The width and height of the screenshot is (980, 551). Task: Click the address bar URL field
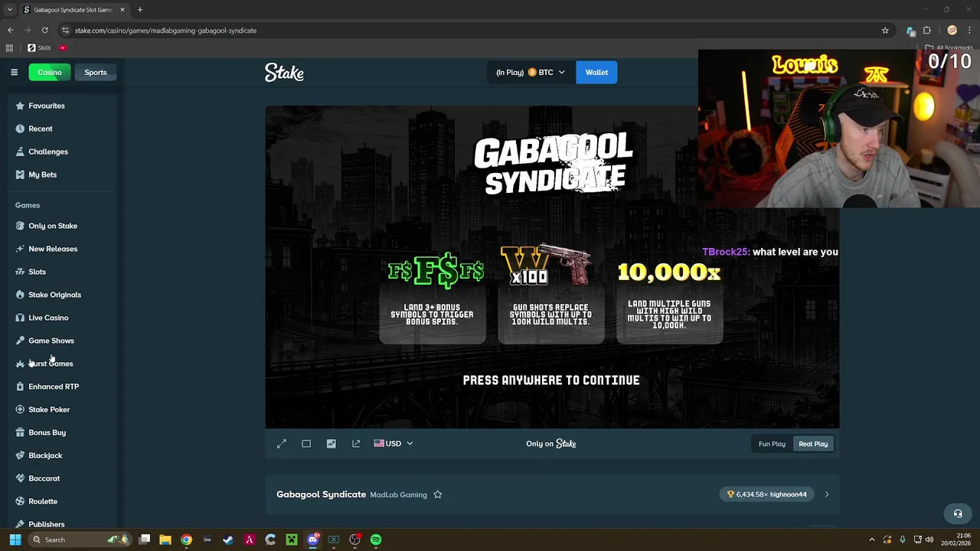pyautogui.click(x=471, y=31)
